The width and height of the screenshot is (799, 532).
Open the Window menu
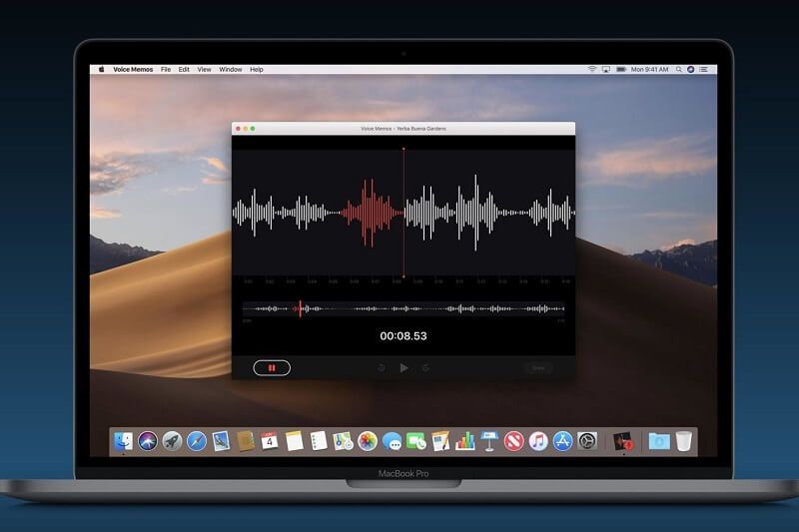231,69
